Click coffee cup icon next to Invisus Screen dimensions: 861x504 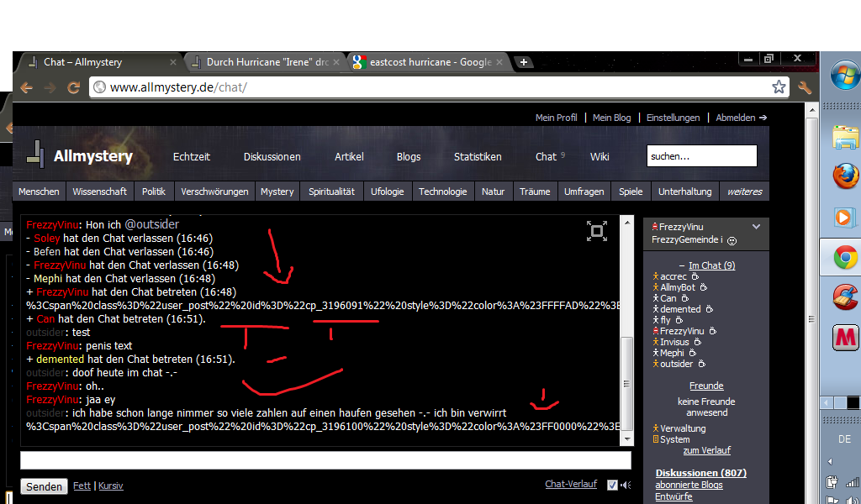pyautogui.click(x=697, y=342)
